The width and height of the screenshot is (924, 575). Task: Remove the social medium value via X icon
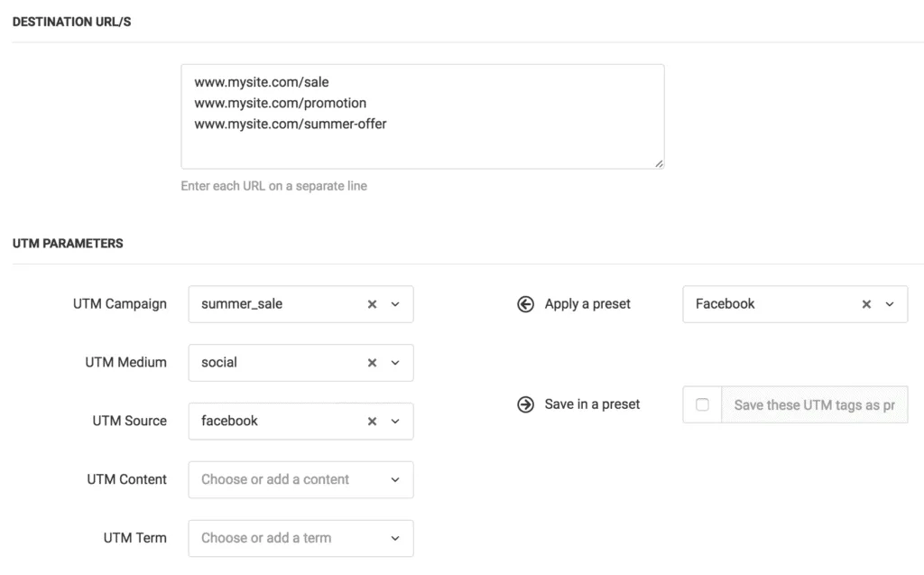point(372,363)
